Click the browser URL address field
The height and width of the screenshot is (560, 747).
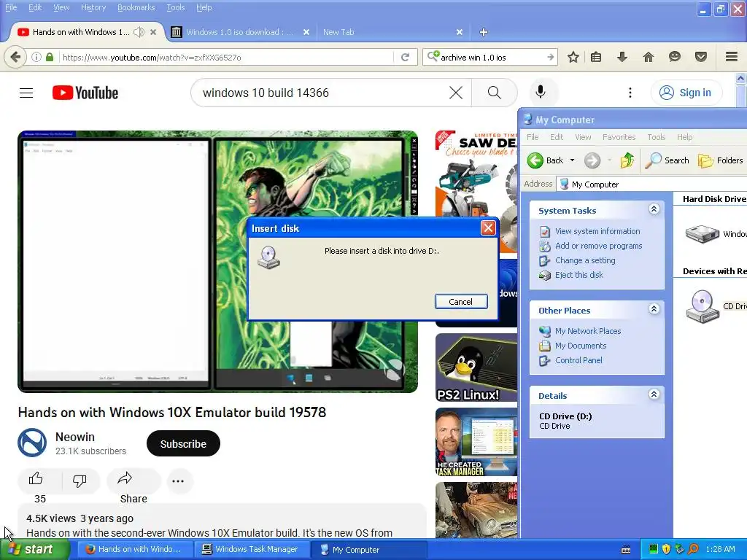pyautogui.click(x=226, y=58)
